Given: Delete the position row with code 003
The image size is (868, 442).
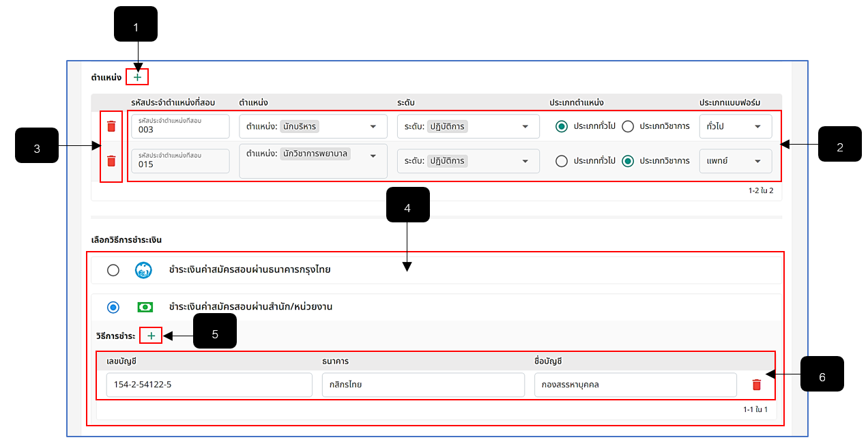Looking at the screenshot, I should [111, 126].
